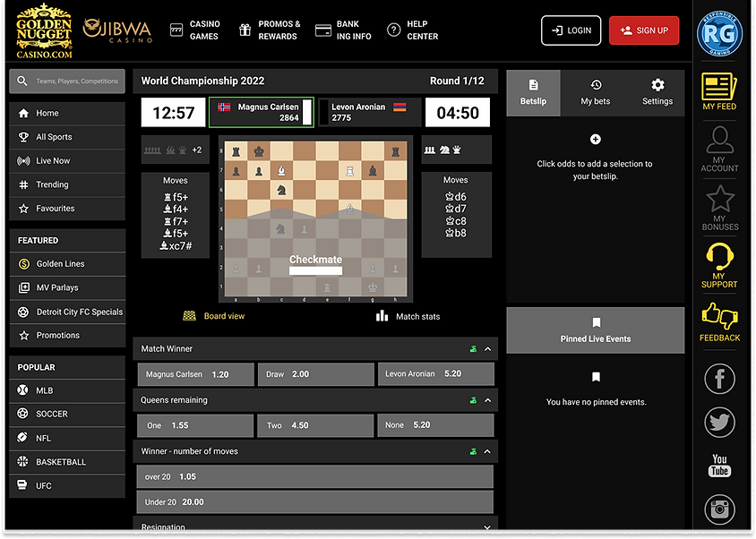Open the Feedback thumbs icon
Viewport: 756px width, 539px height.
click(x=719, y=322)
